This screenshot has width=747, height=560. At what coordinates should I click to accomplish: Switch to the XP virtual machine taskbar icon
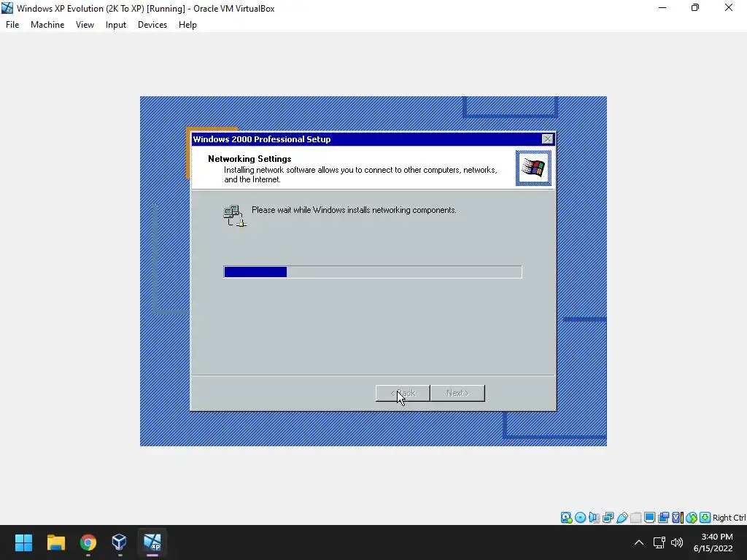[152, 542]
